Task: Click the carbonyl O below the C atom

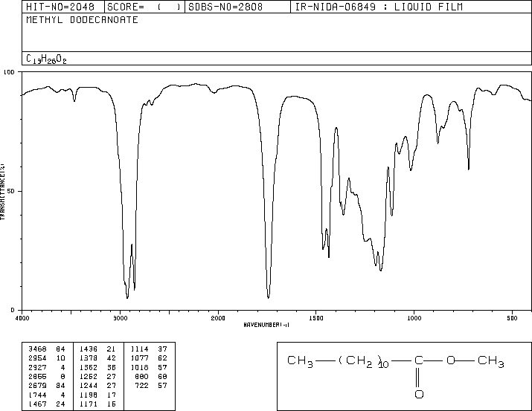Action: 419,394
